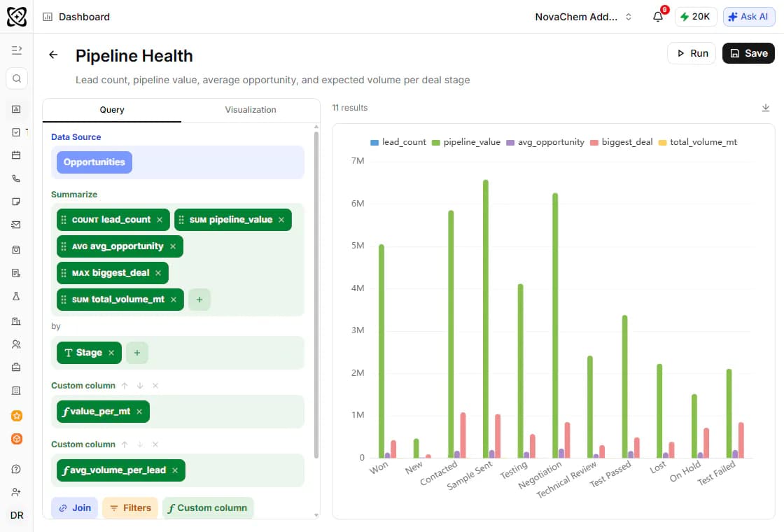The width and height of the screenshot is (784, 532).
Task: Toggle pipeline_value series in legend
Action: pyautogui.click(x=466, y=142)
